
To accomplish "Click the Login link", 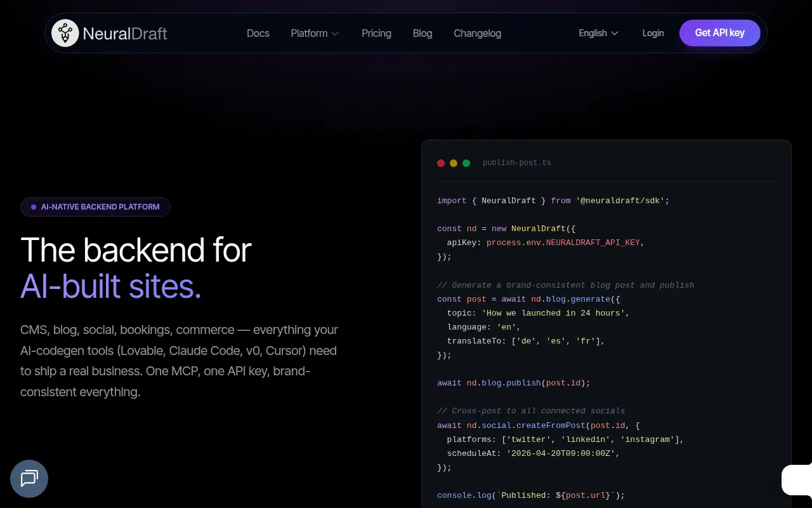I will point(653,33).
